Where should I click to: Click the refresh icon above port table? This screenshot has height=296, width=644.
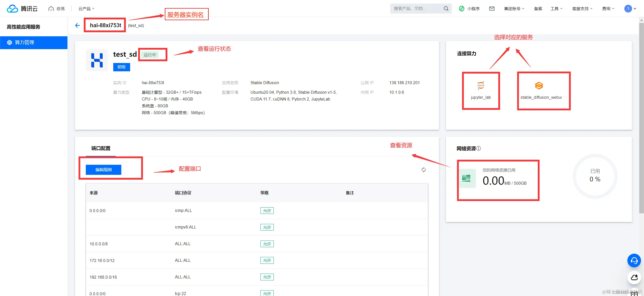tap(424, 170)
